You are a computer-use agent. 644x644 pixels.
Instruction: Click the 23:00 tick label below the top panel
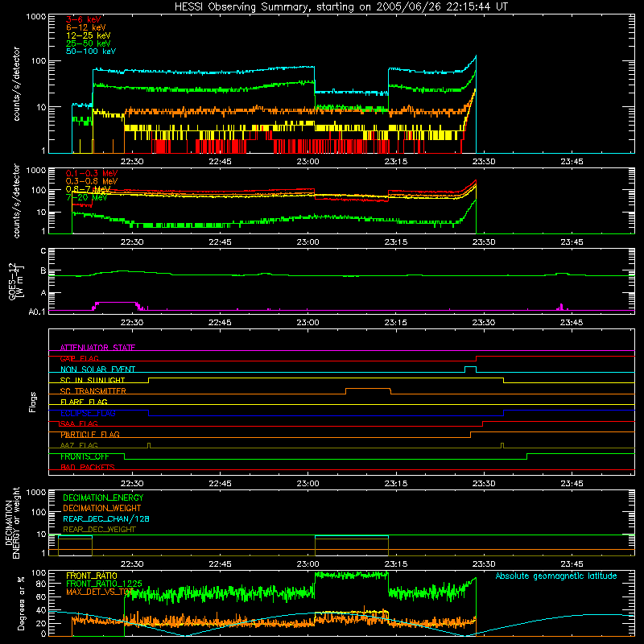click(308, 162)
